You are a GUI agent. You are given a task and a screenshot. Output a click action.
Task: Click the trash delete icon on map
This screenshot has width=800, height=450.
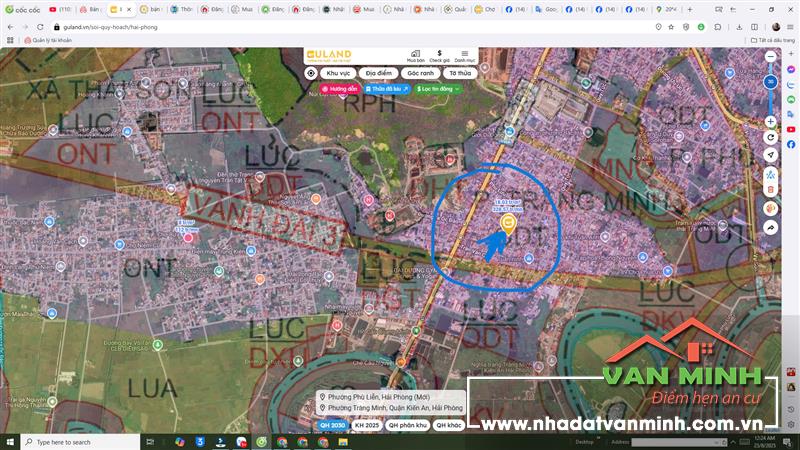770,189
